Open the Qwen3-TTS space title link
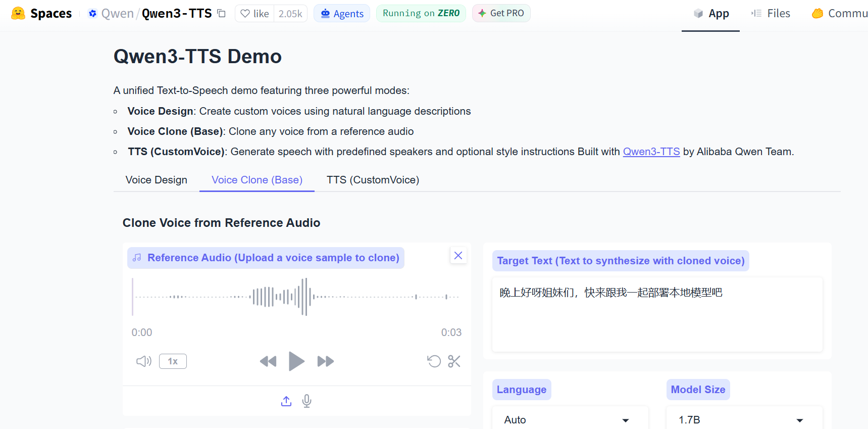This screenshot has width=868, height=429. click(x=177, y=13)
